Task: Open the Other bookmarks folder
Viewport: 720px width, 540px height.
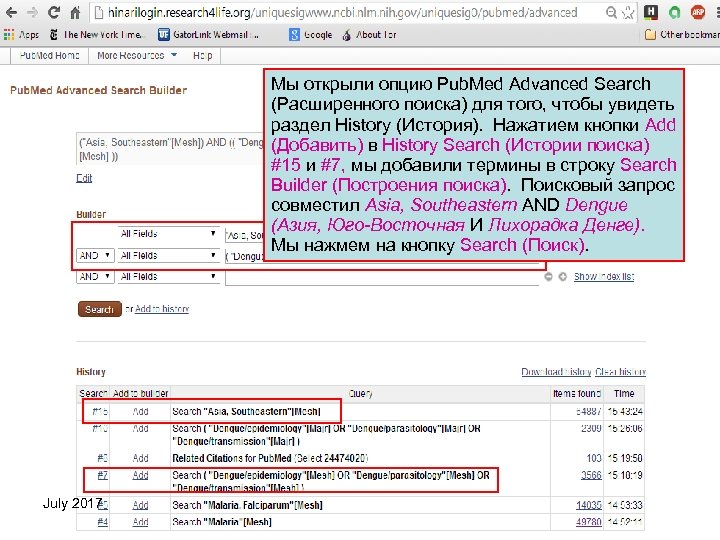Action: [x=682, y=34]
